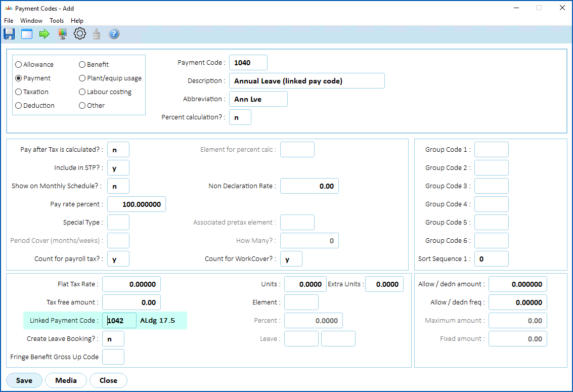Click the Tax free amount field
573x392 pixels.
click(x=131, y=302)
